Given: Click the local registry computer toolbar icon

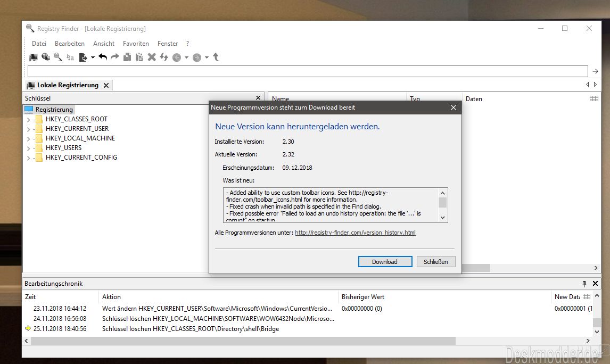Looking at the screenshot, I should click(x=34, y=57).
